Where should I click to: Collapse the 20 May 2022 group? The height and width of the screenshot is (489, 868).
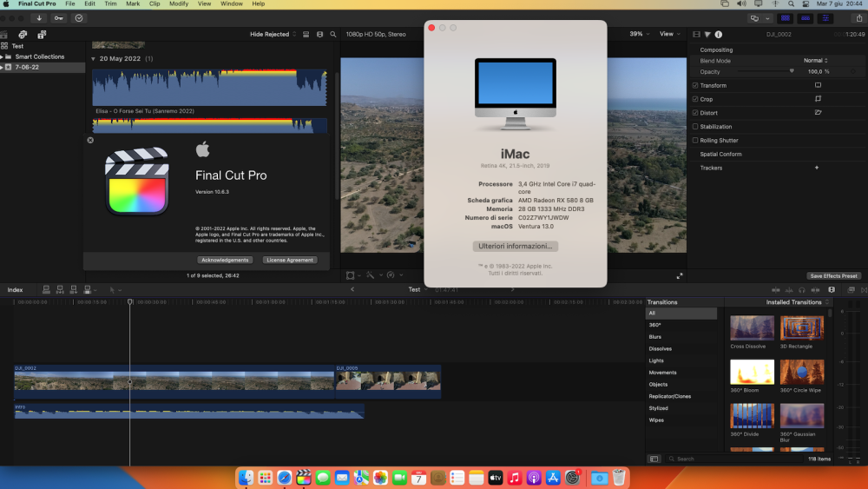click(x=93, y=59)
